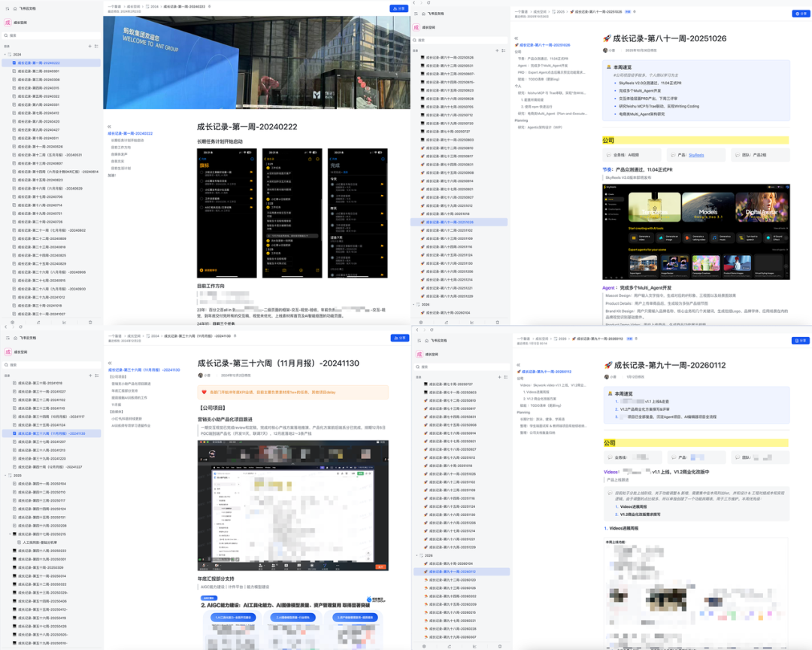
Task: Collapse the 2026 folder in bottom-right sidebar
Action: point(417,555)
